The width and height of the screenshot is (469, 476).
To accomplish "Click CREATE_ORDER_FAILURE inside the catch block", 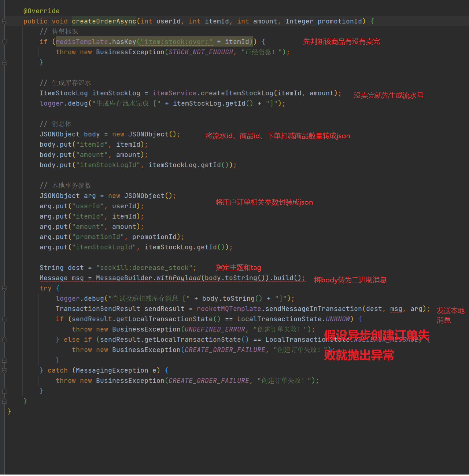I will click(209, 381).
